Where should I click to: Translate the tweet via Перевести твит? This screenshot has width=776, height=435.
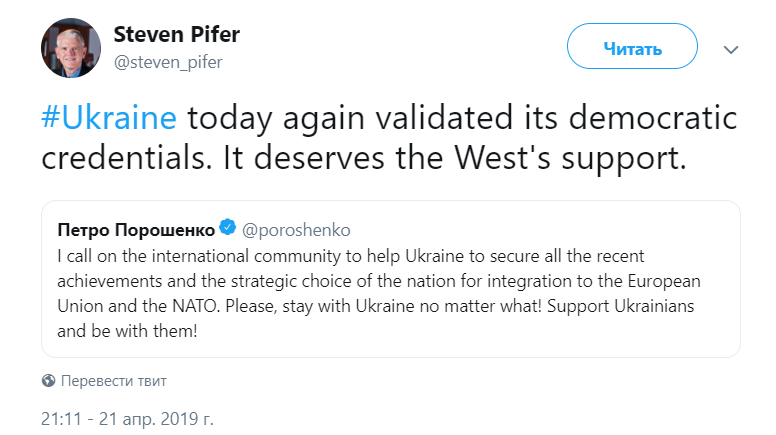(113, 381)
